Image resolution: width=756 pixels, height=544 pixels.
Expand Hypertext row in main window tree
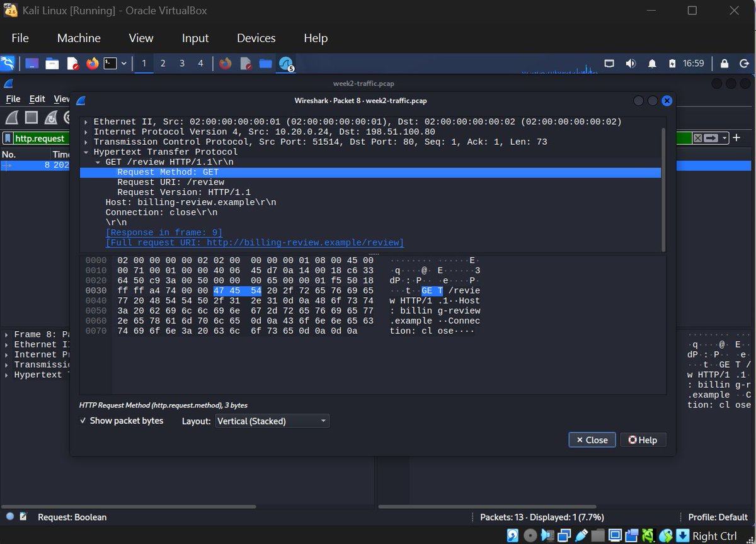pos(7,375)
